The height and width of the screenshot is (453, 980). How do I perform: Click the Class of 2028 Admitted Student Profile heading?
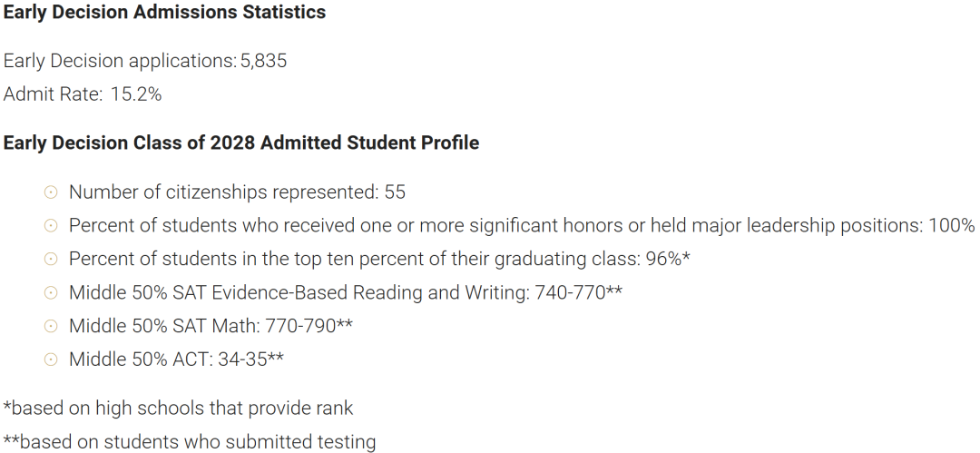click(x=241, y=143)
